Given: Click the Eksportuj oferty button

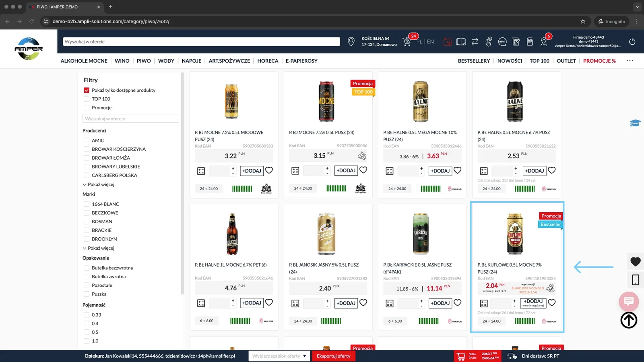Looking at the screenshot, I should tap(334, 356).
